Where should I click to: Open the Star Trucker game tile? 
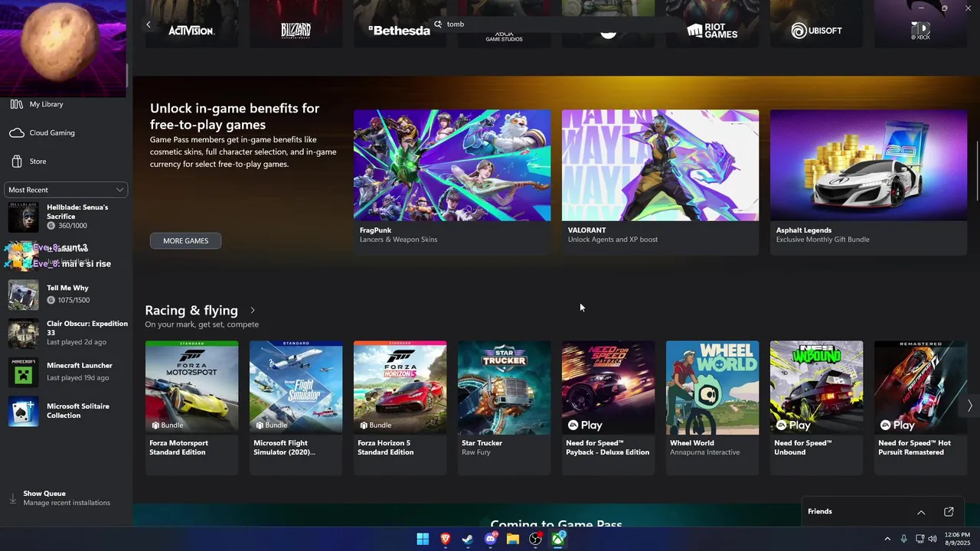[x=504, y=408]
